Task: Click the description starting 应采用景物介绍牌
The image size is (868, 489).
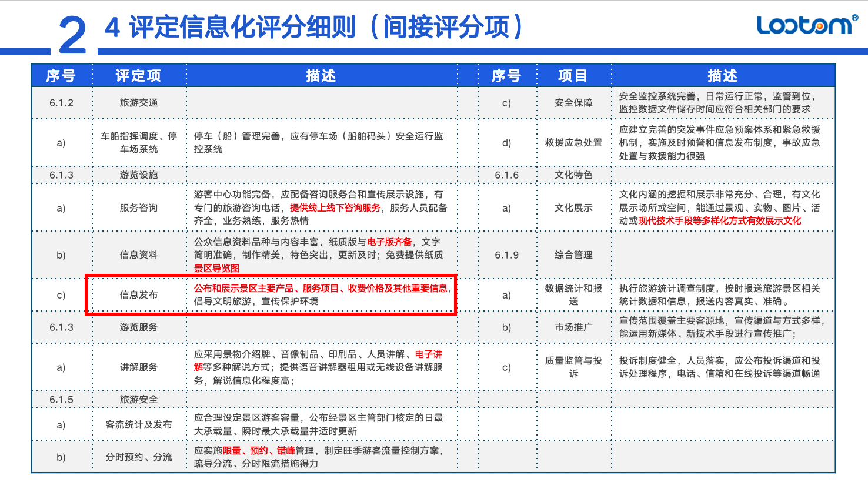Action: [318, 367]
